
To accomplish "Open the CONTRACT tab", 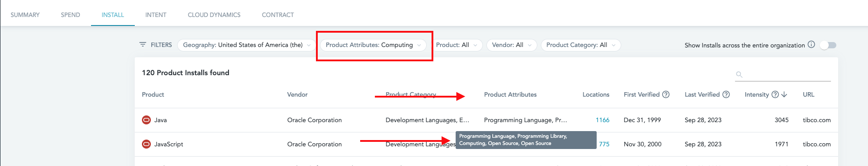I will coord(278,15).
